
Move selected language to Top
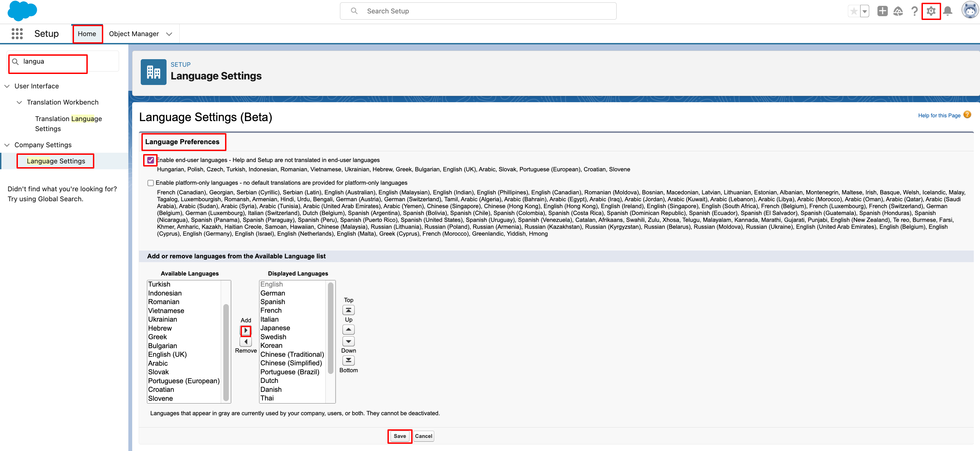coord(348,310)
